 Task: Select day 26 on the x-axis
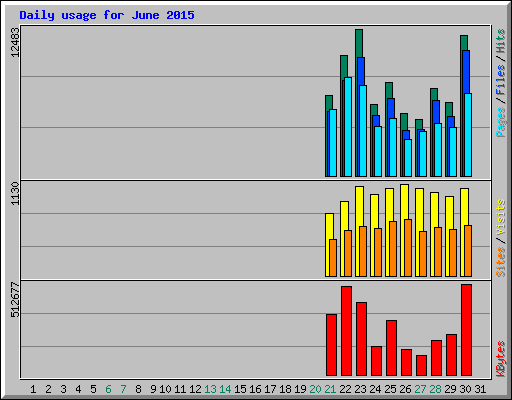tap(405, 389)
